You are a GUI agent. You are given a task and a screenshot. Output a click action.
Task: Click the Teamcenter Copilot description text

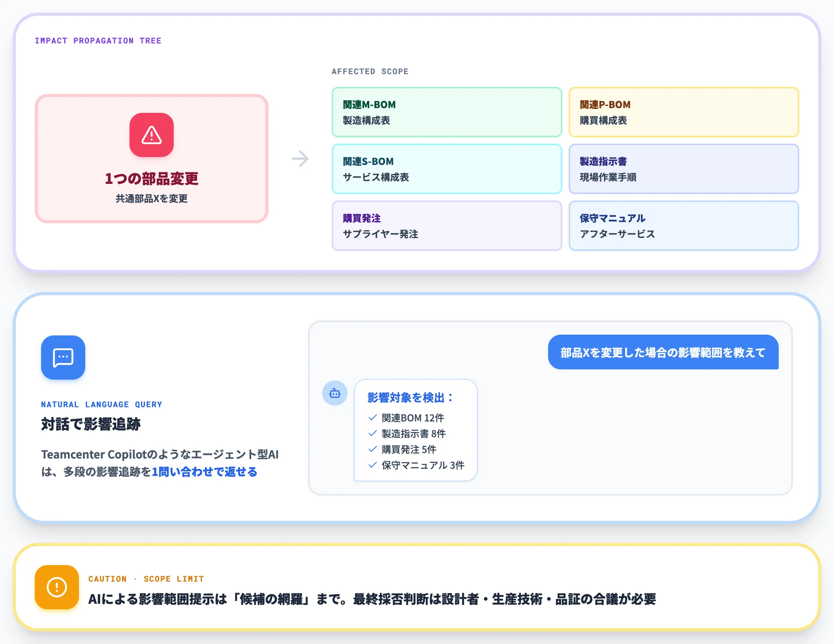click(x=160, y=463)
